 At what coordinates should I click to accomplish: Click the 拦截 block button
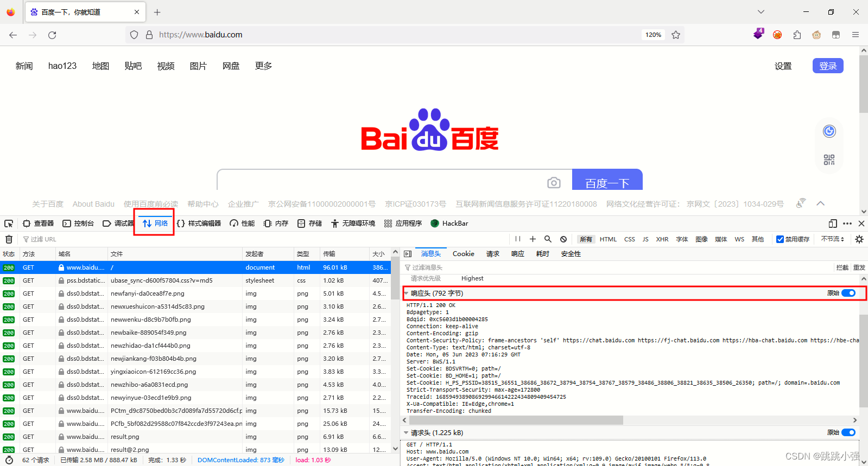pos(842,267)
